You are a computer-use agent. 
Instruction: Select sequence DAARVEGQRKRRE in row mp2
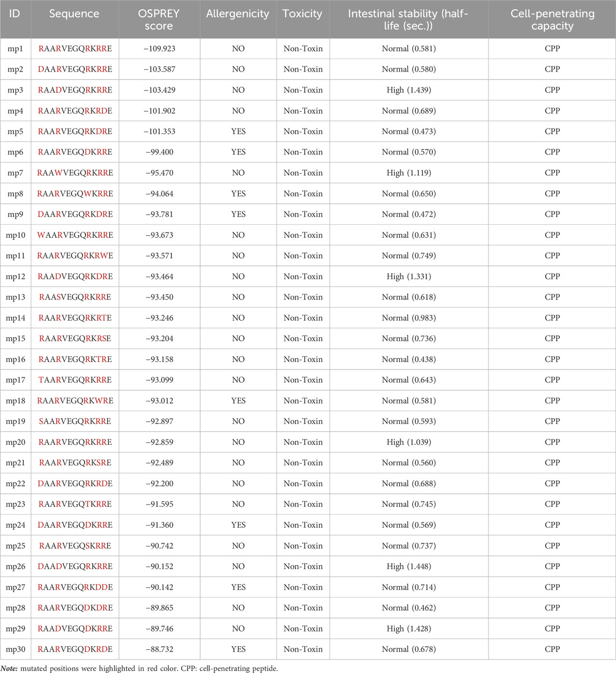(x=75, y=69)
